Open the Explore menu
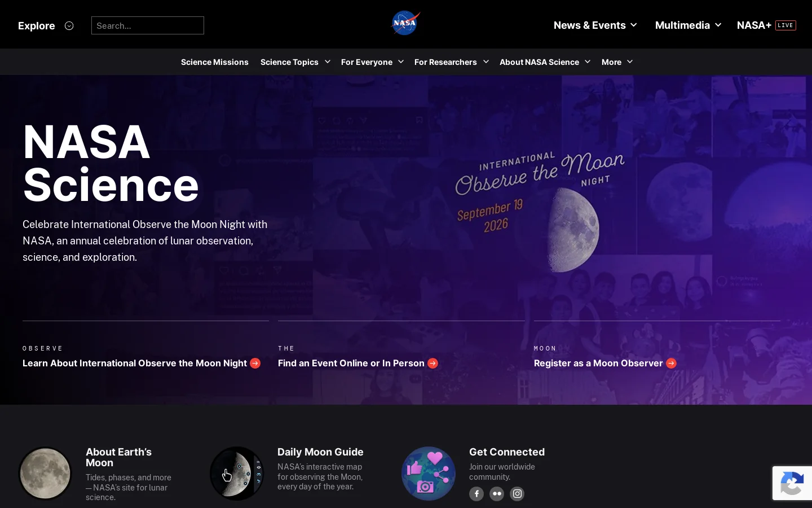The image size is (812, 508). point(37,25)
